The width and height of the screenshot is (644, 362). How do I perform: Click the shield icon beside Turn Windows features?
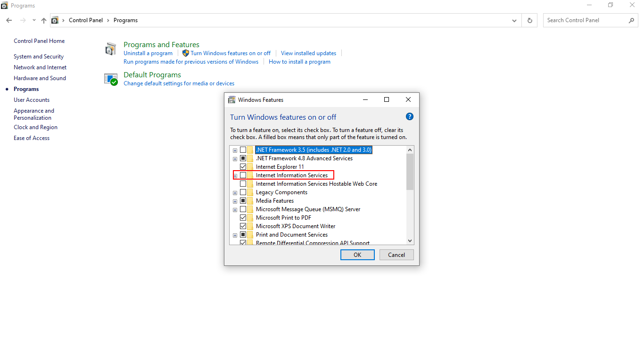pyautogui.click(x=186, y=53)
